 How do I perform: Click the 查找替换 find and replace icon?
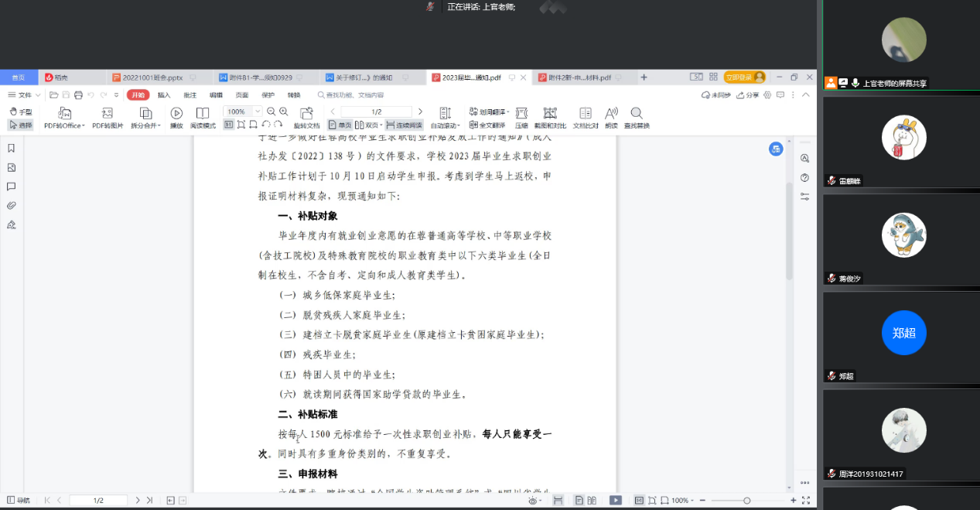(637, 114)
